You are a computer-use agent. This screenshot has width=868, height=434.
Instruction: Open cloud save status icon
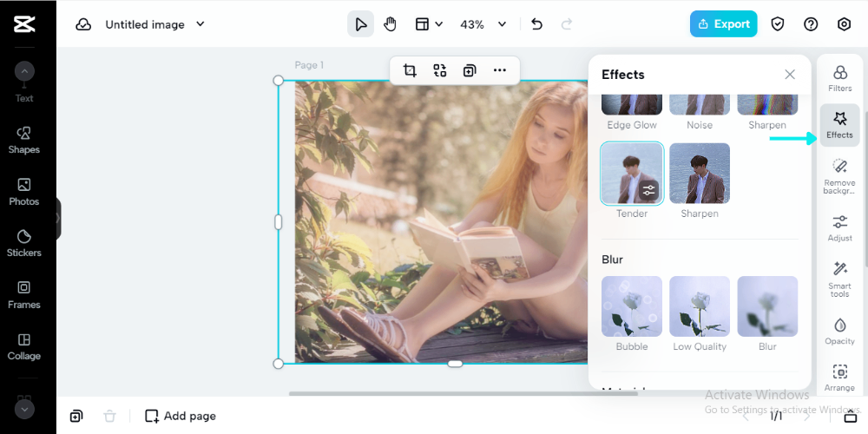coord(83,24)
